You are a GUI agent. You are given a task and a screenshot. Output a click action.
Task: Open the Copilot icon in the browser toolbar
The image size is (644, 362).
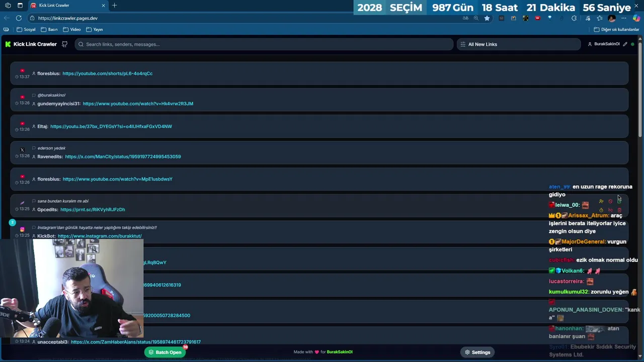[x=636, y=18]
